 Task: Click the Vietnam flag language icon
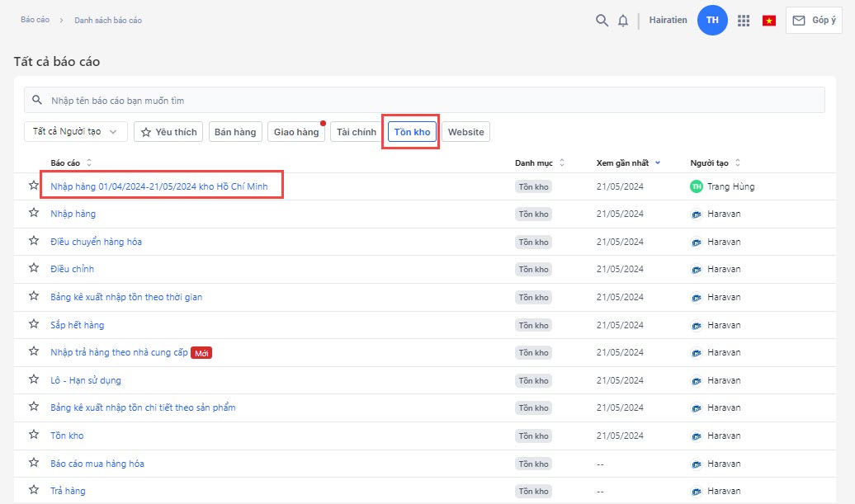769,21
